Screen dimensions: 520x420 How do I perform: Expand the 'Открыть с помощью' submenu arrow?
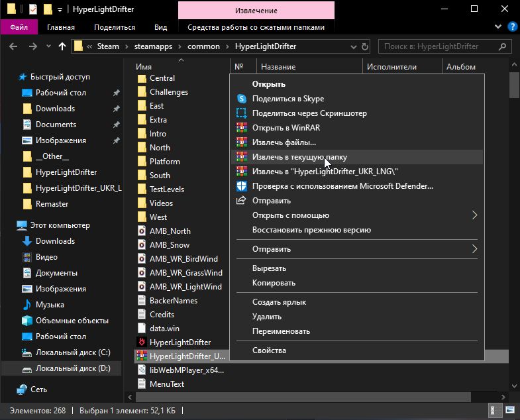point(474,215)
